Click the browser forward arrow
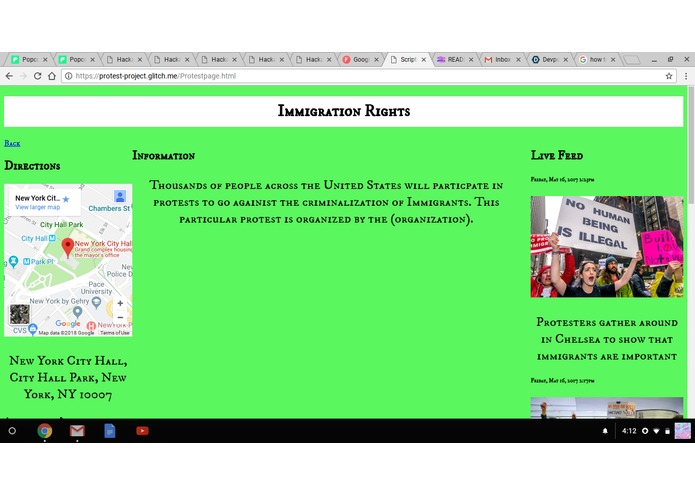This screenshot has height=494, width=695. coord(23,76)
